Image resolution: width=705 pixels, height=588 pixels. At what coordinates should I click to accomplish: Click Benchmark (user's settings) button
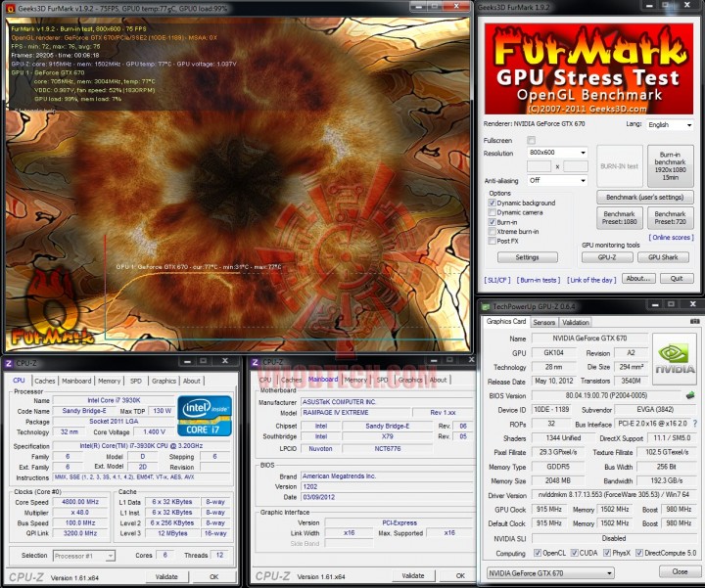pos(644,198)
